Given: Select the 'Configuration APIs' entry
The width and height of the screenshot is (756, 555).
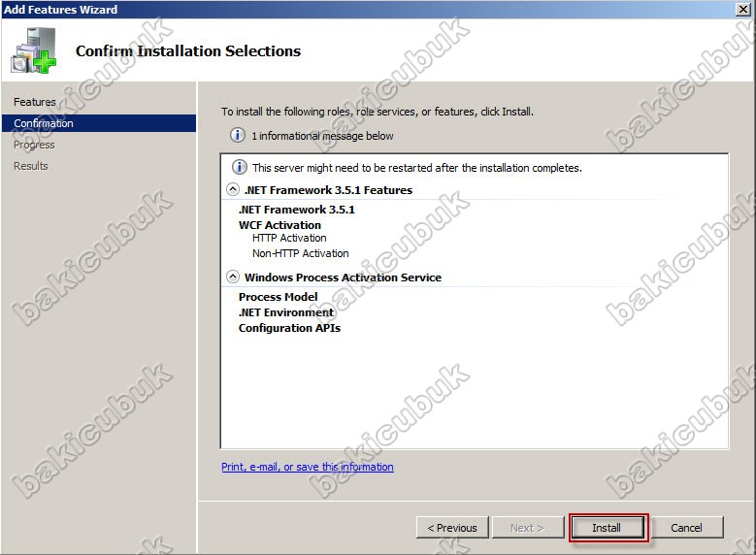Looking at the screenshot, I should [x=290, y=328].
